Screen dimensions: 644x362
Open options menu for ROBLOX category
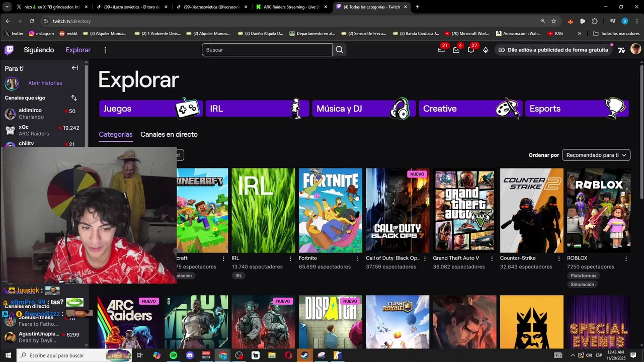tap(626, 258)
